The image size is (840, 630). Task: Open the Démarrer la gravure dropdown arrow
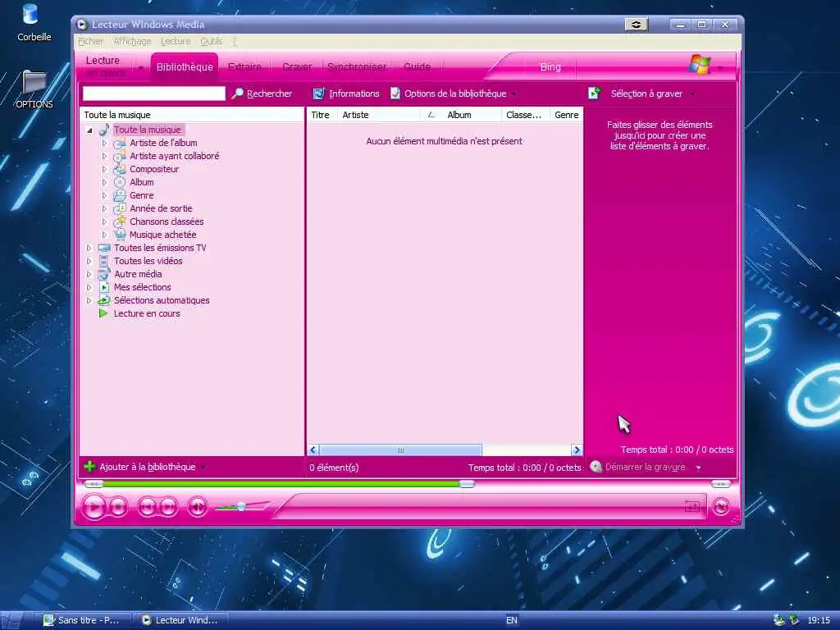tap(699, 468)
